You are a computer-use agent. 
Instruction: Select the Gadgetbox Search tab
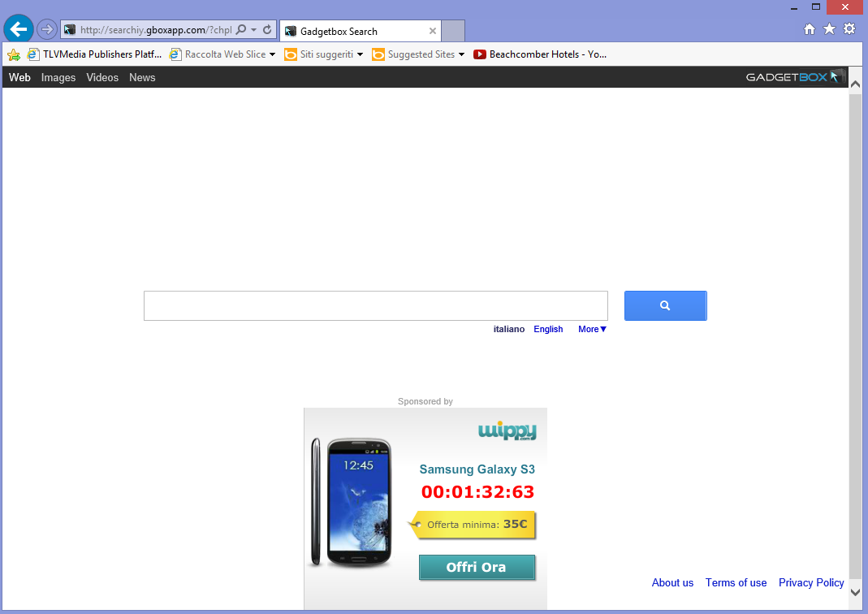361,31
